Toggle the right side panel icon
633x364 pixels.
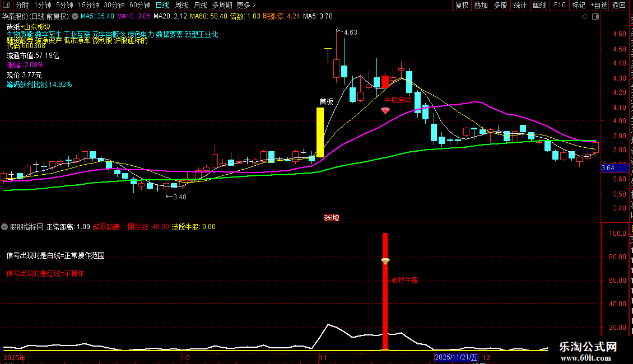click(x=595, y=17)
